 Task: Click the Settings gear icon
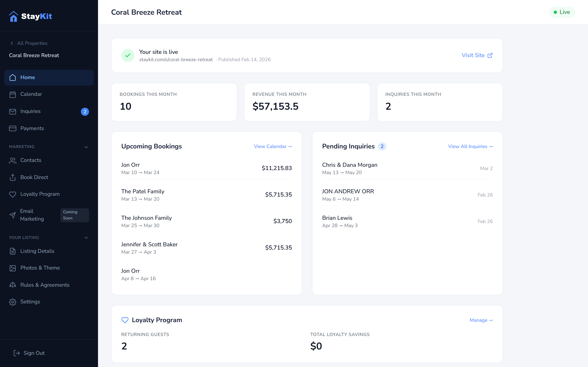click(13, 302)
